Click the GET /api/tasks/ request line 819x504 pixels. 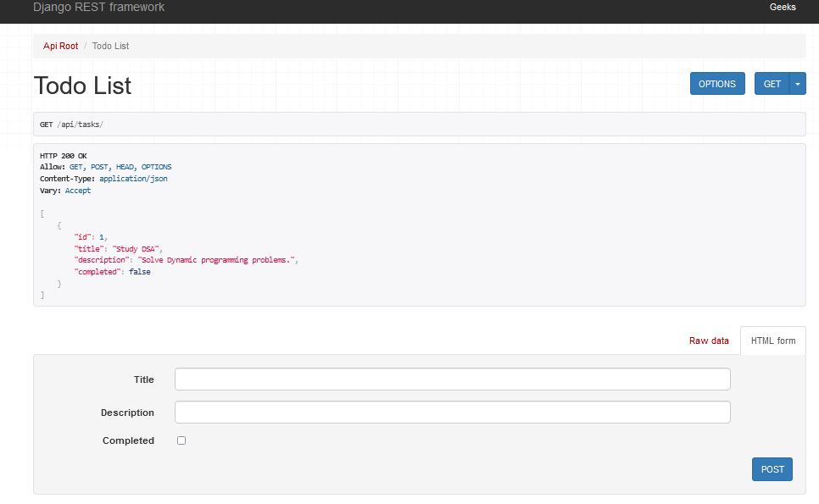(71, 125)
